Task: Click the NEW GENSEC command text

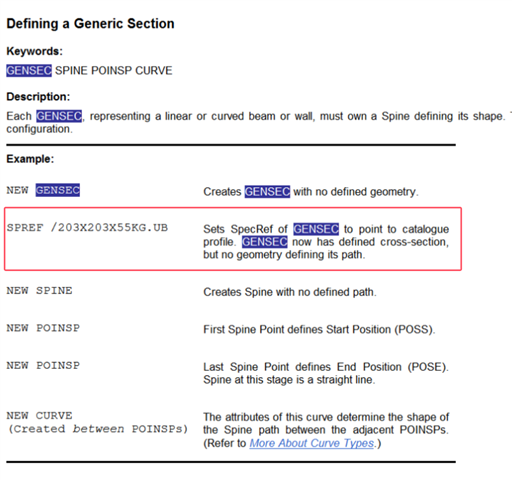Action: click(43, 190)
